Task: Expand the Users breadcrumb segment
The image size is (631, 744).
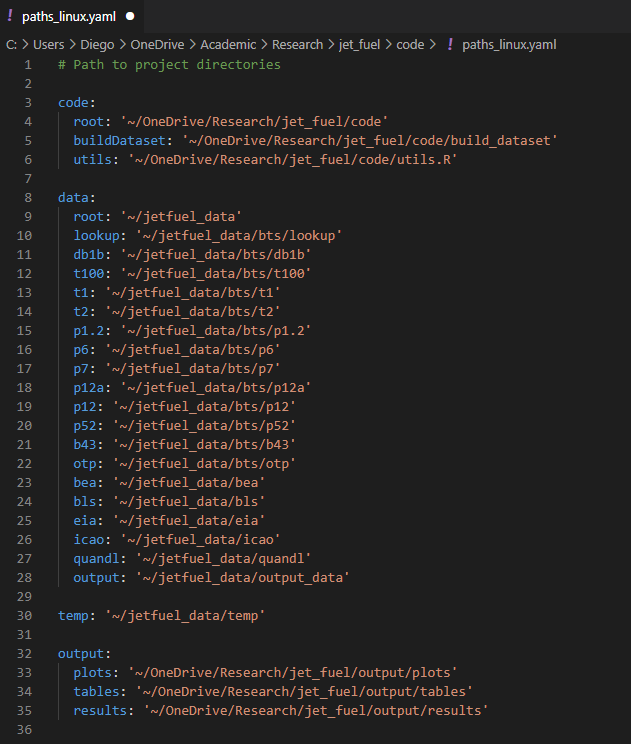Action: [x=50, y=44]
